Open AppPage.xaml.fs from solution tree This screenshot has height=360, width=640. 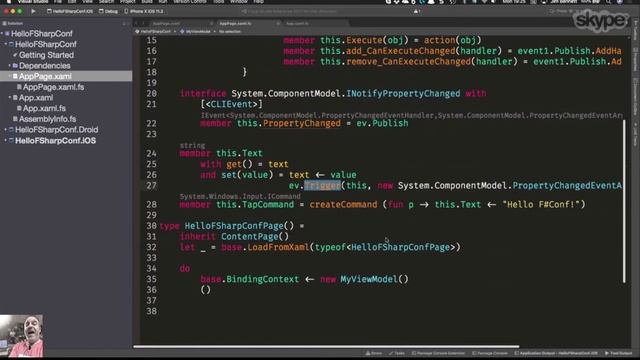click(x=53, y=87)
